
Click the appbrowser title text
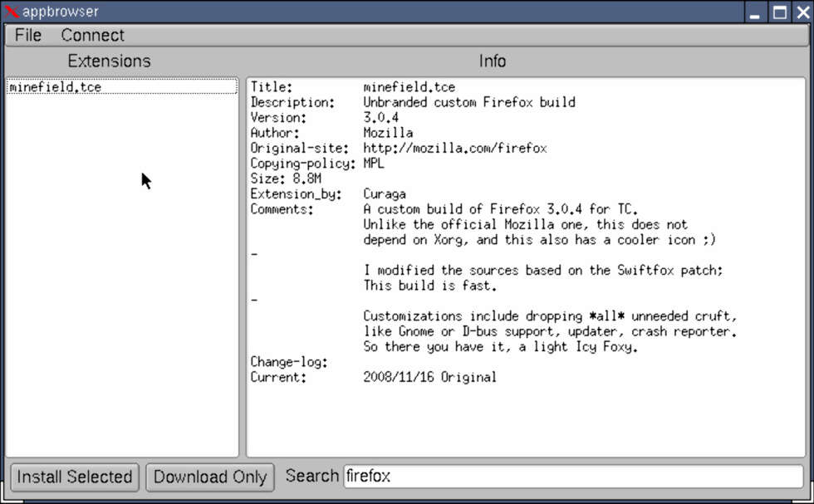tap(60, 12)
